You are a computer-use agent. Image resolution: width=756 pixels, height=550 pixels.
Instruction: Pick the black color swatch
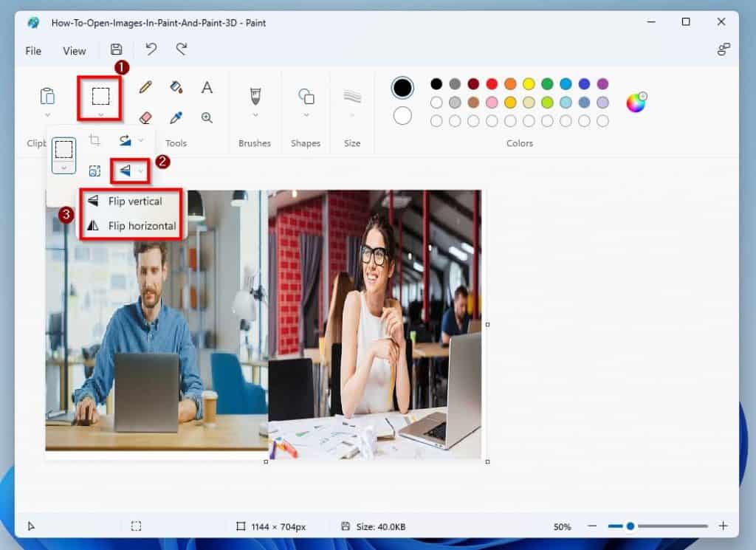(x=436, y=84)
